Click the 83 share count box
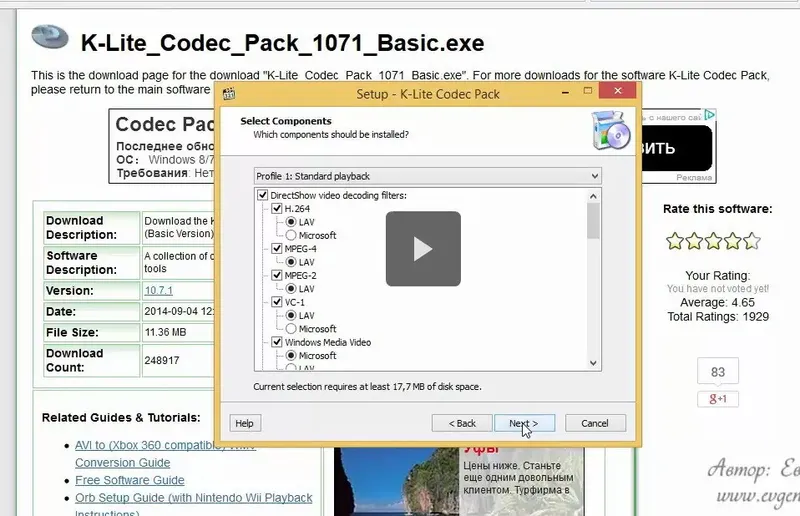Viewport: 800px width, 516px height. tap(718, 372)
